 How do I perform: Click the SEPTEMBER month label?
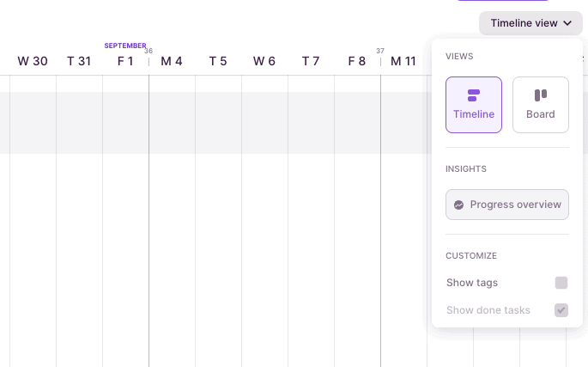tap(125, 46)
